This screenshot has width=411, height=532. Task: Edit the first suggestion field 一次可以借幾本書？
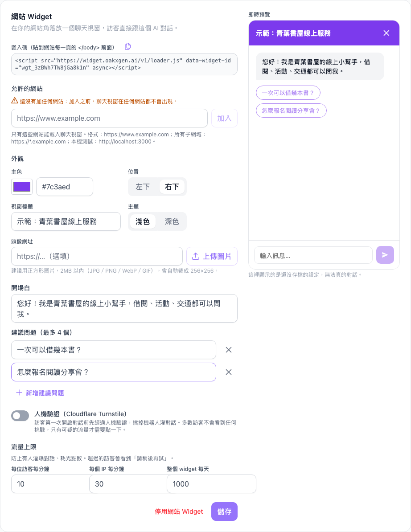tap(114, 350)
